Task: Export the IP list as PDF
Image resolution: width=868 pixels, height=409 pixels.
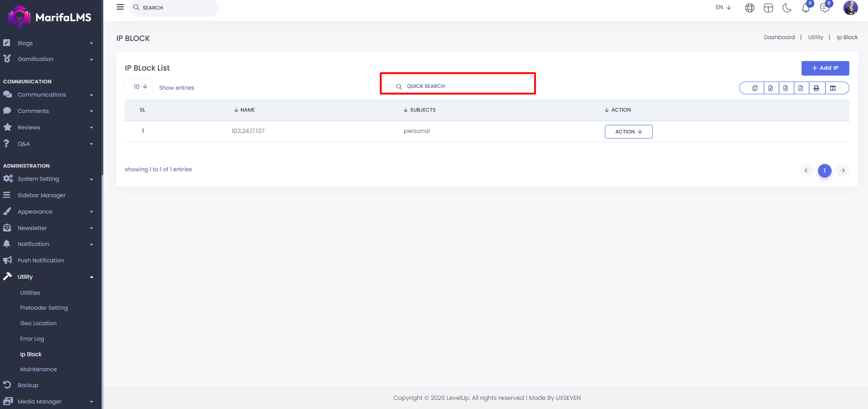Action: click(x=801, y=88)
